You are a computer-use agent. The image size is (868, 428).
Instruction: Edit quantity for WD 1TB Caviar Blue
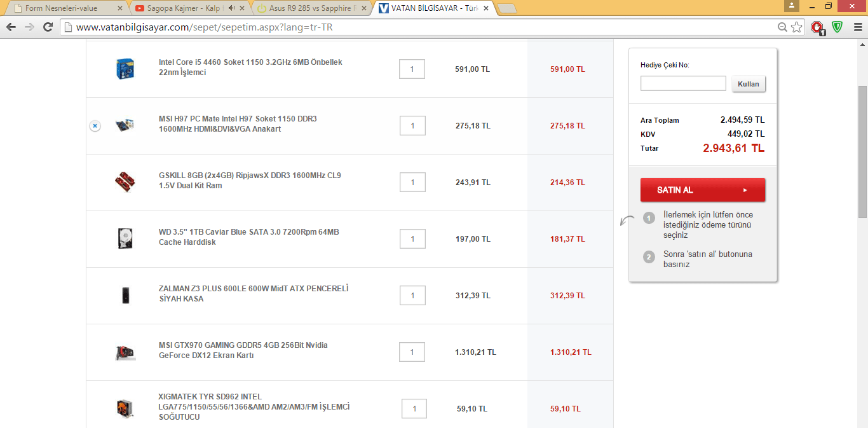412,239
